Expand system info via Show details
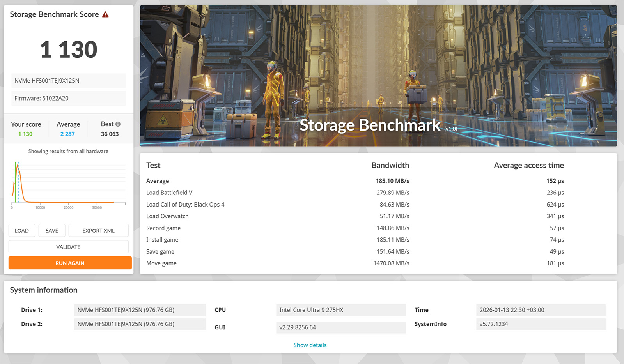The height and width of the screenshot is (364, 624). click(x=310, y=345)
